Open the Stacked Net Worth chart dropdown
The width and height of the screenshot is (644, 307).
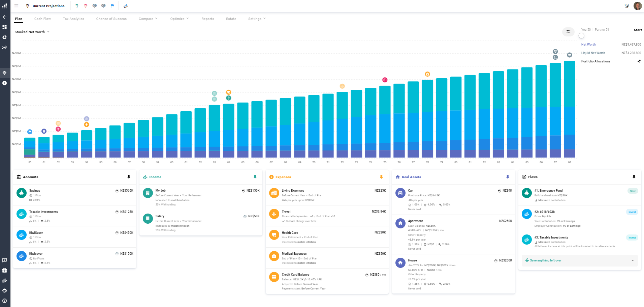click(32, 32)
